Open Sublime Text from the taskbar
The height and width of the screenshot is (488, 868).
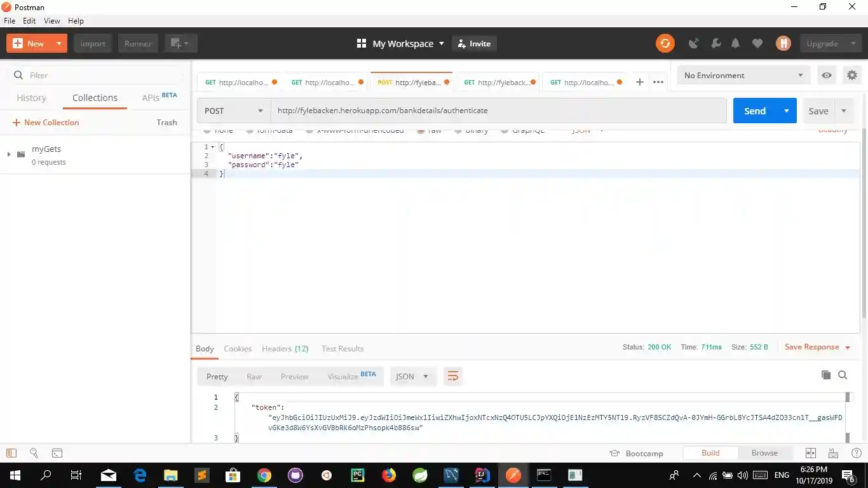coord(202,475)
